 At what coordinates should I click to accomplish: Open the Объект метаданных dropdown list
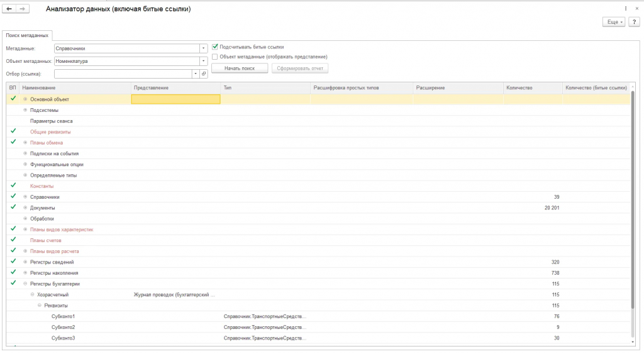[203, 61]
